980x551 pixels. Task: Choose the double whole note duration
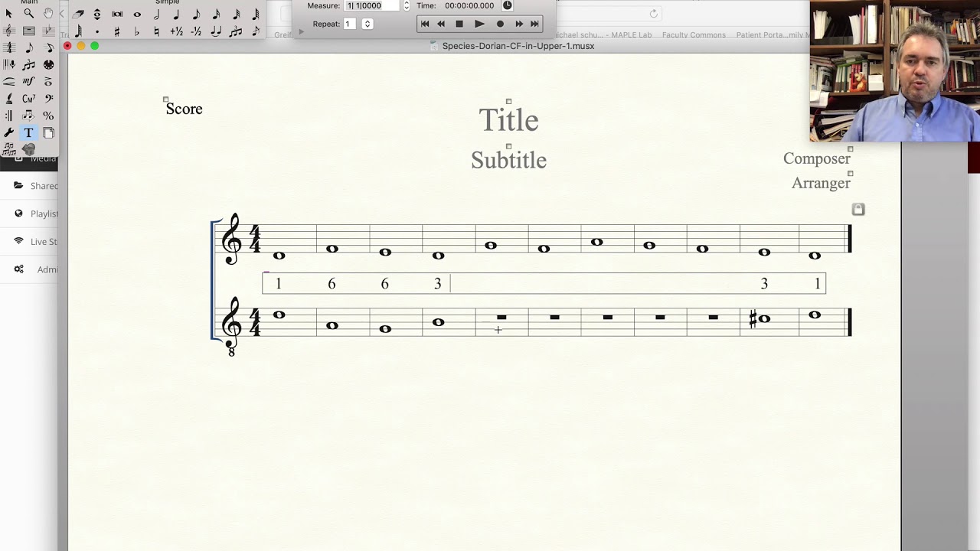(x=117, y=15)
